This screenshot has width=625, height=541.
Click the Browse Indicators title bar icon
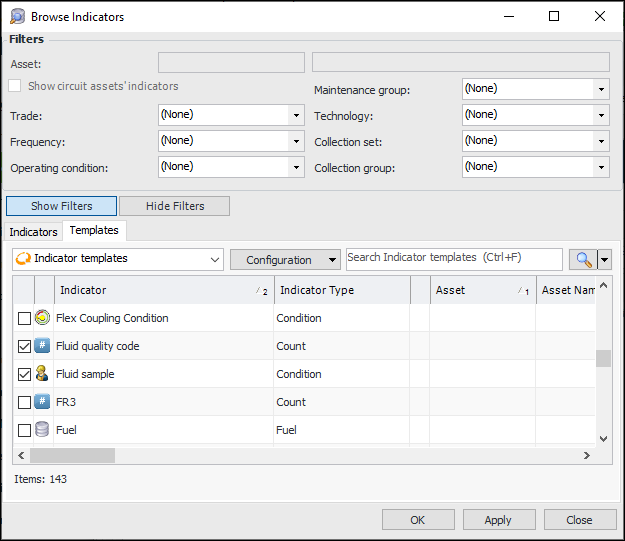(17, 16)
